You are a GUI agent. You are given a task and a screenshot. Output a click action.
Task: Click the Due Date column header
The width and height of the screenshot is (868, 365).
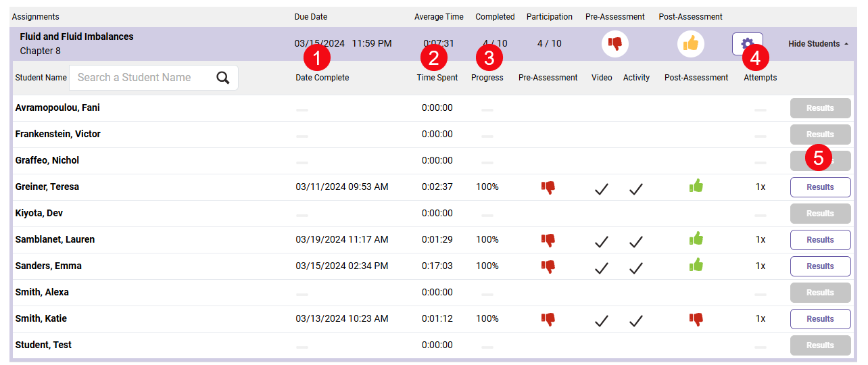click(311, 17)
